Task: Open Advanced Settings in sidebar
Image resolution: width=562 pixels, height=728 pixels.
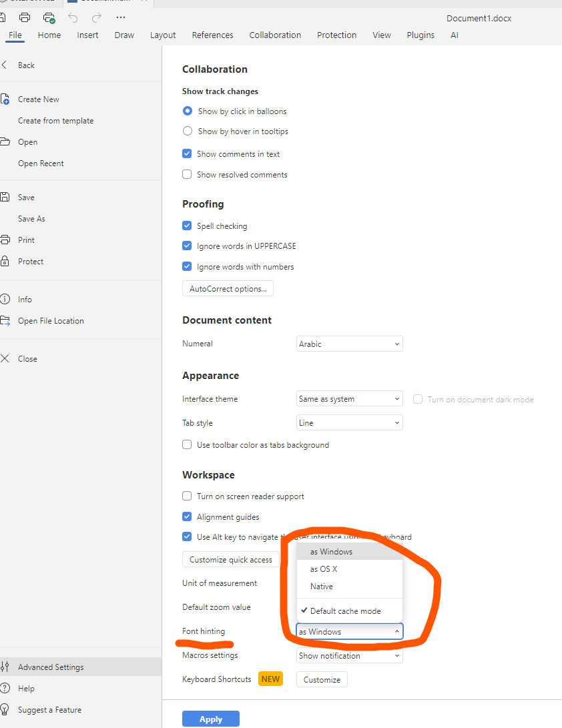Action: (x=51, y=667)
